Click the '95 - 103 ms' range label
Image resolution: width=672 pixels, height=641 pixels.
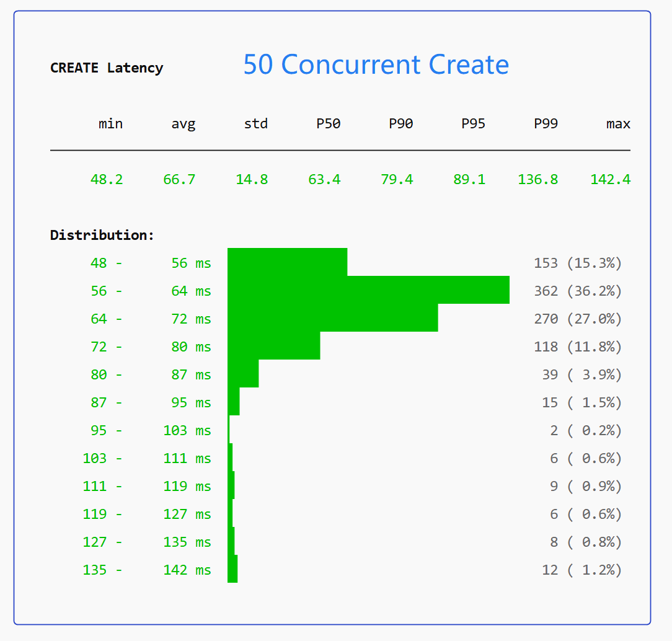click(151, 430)
